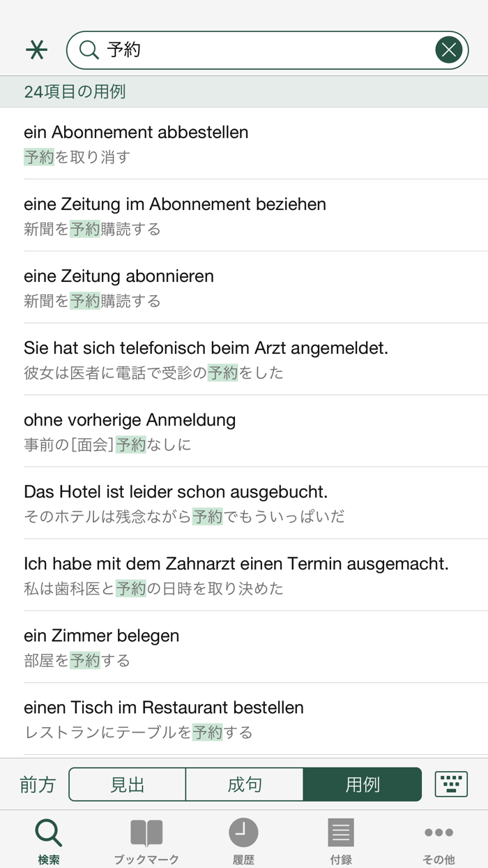The height and width of the screenshot is (868, 488).
Task: Switch to 見出 headword search mode
Action: 128,784
